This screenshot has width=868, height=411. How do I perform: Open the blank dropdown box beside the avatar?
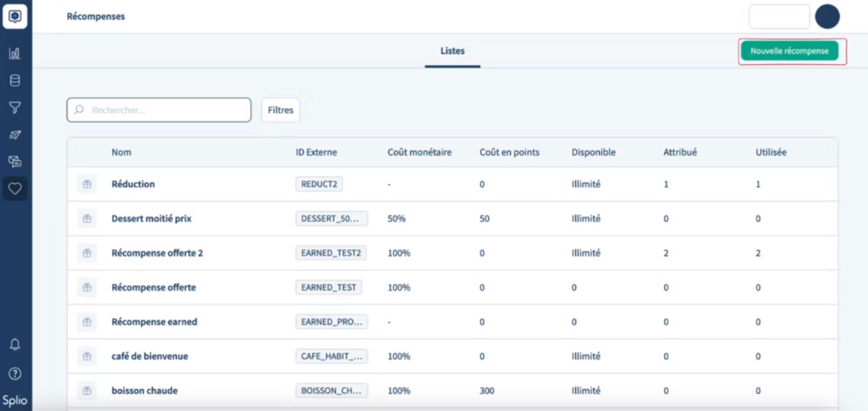[779, 17]
